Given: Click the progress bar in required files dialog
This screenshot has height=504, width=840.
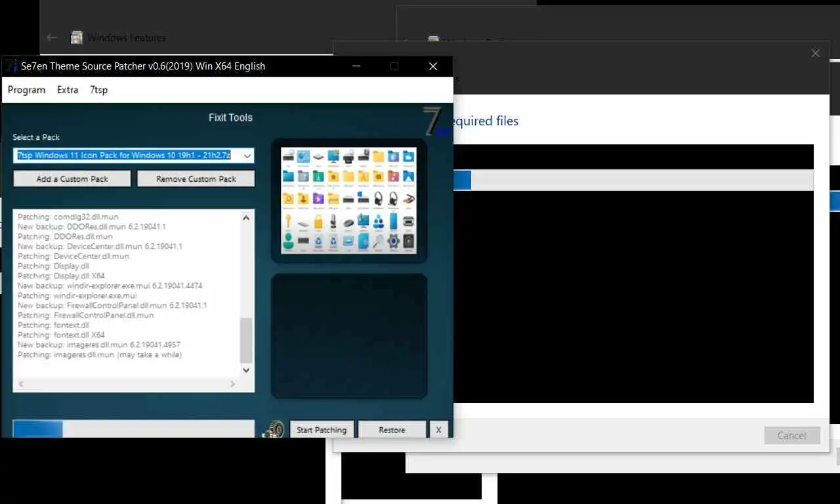Looking at the screenshot, I should tap(633, 180).
